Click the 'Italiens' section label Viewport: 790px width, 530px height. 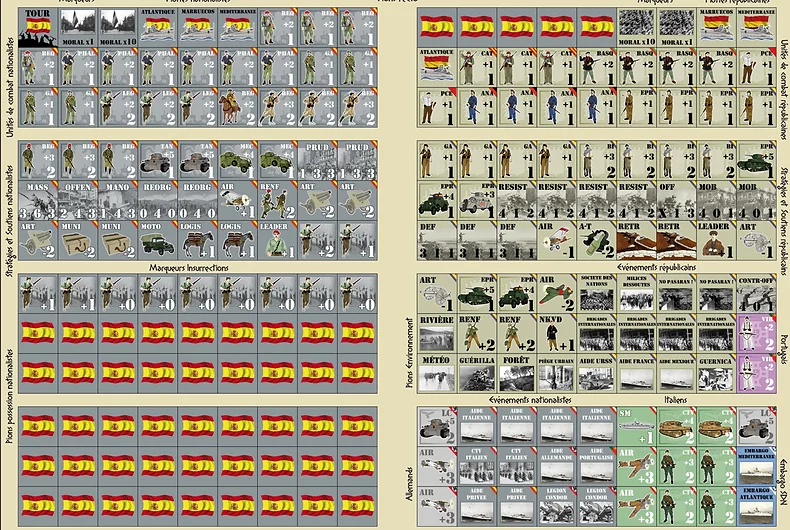coord(676,400)
